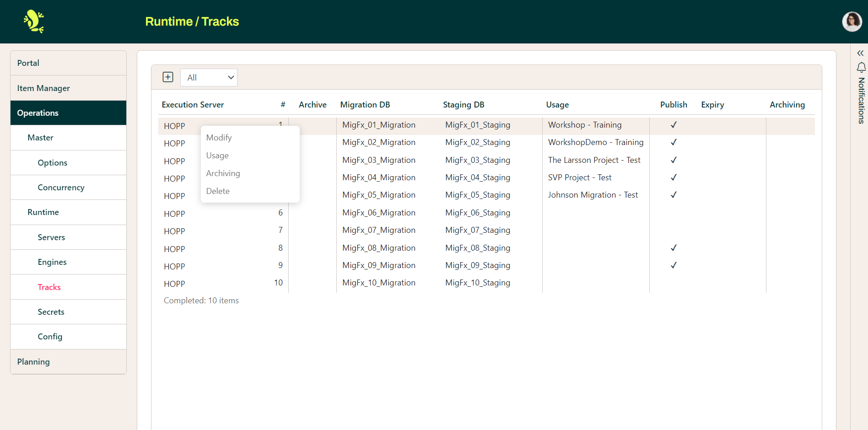Screen dimensions: 868x430
Task: Collapse the Notifications side panel
Action: pos(860,53)
